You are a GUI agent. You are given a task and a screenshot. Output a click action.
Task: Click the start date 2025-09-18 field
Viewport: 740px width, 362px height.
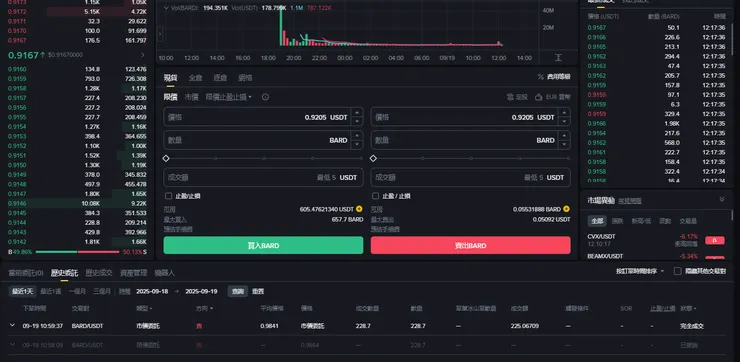click(x=152, y=291)
